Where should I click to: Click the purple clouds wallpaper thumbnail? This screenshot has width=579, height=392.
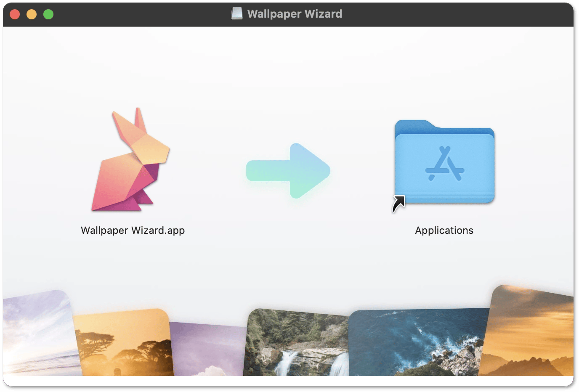[x=208, y=349]
